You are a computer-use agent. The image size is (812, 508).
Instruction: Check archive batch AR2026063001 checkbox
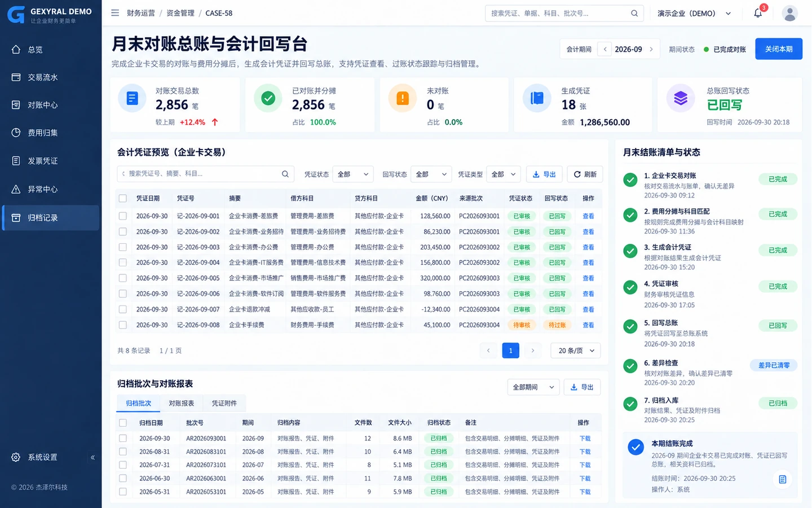(122, 478)
